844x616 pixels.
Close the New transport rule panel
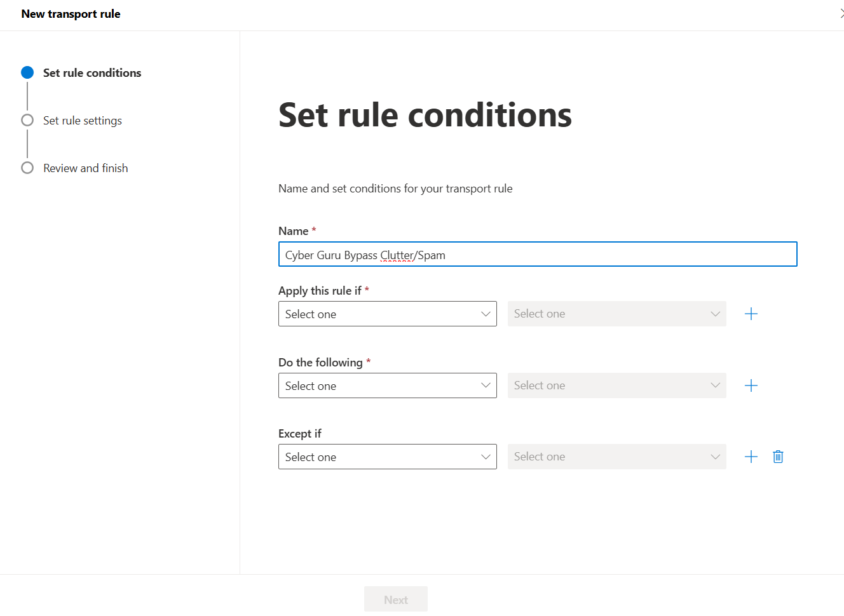coord(841,13)
